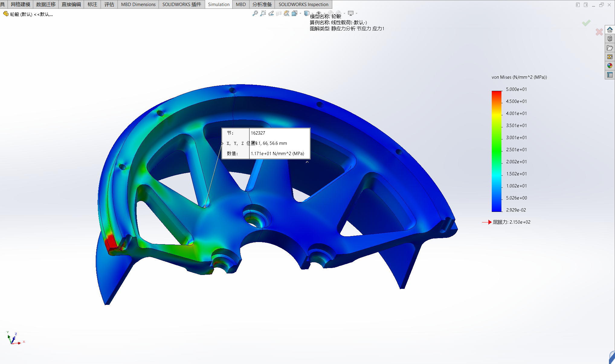Open the Dynamic Annotation Views icon

[286, 13]
